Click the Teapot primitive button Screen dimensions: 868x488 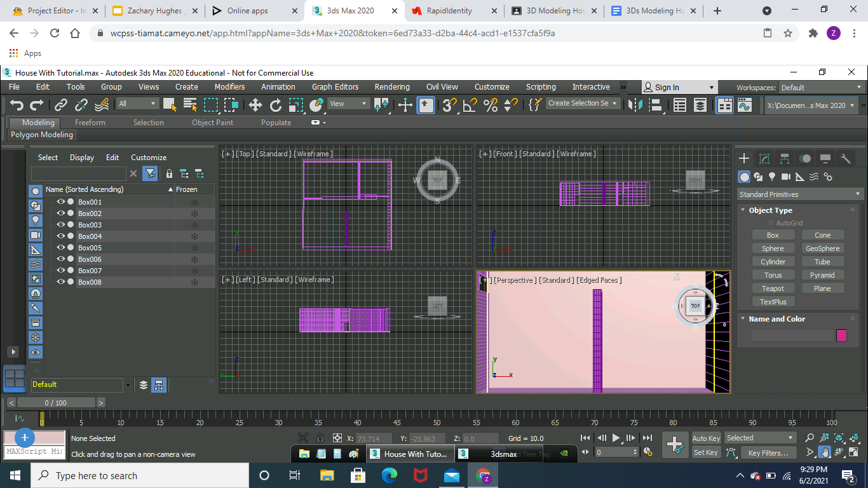773,288
